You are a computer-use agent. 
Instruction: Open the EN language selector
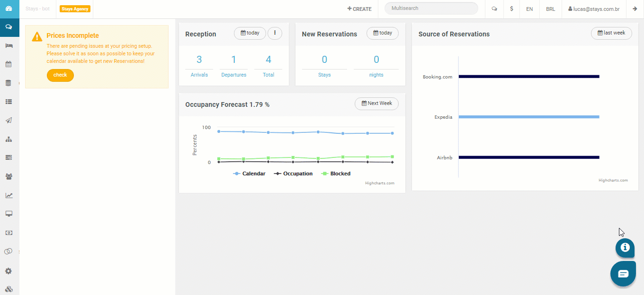[x=529, y=9]
